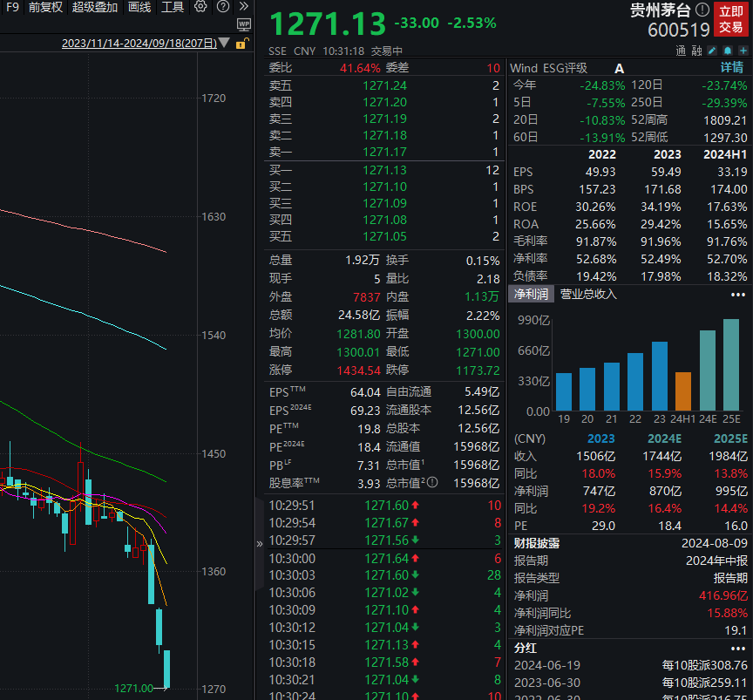This screenshot has height=700, width=753.
Task: Click the 2024E 收入 forecast 1744亿
Action: 662,456
